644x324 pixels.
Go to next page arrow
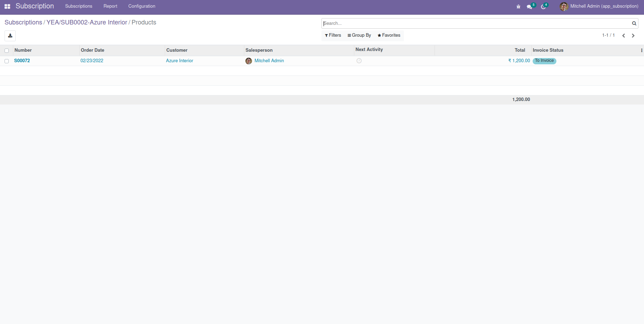point(633,36)
